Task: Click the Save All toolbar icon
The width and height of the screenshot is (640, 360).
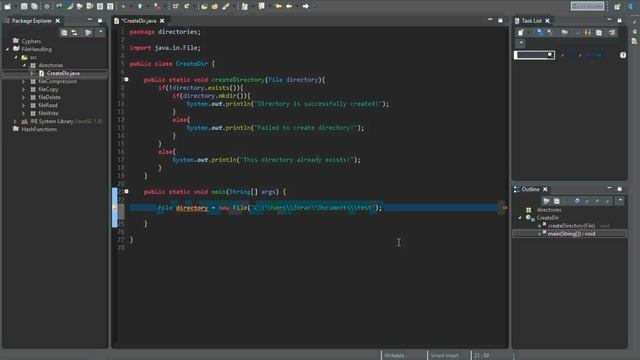Action: [34, 6]
